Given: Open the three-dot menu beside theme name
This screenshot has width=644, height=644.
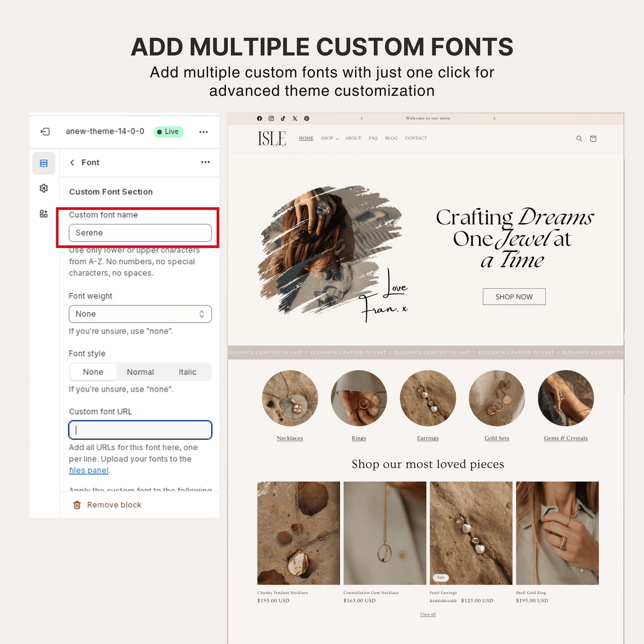Looking at the screenshot, I should [x=204, y=132].
